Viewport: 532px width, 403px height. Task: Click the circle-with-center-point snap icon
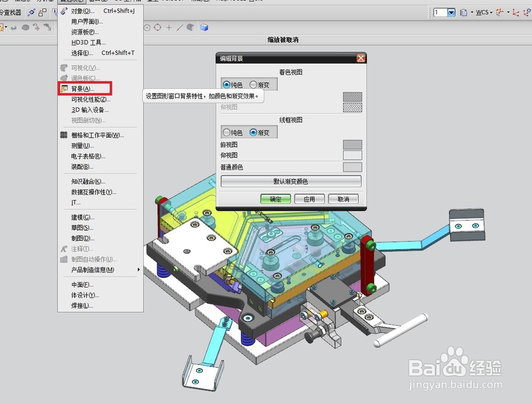coord(147,28)
